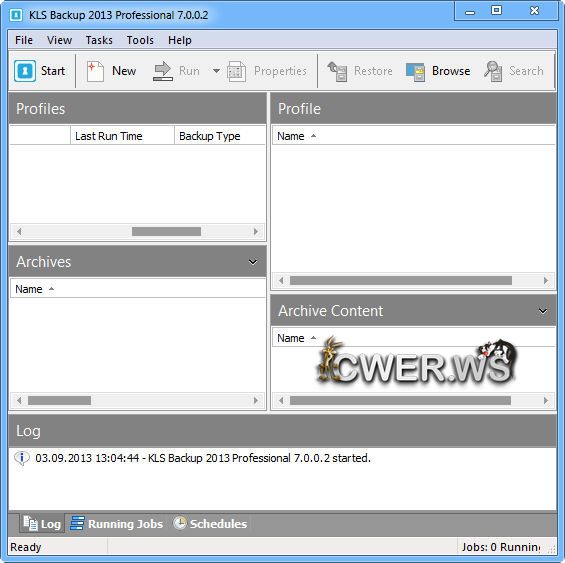Click Profile panel scrollbar right arrow
Screen dimensions: 565x563
[546, 280]
